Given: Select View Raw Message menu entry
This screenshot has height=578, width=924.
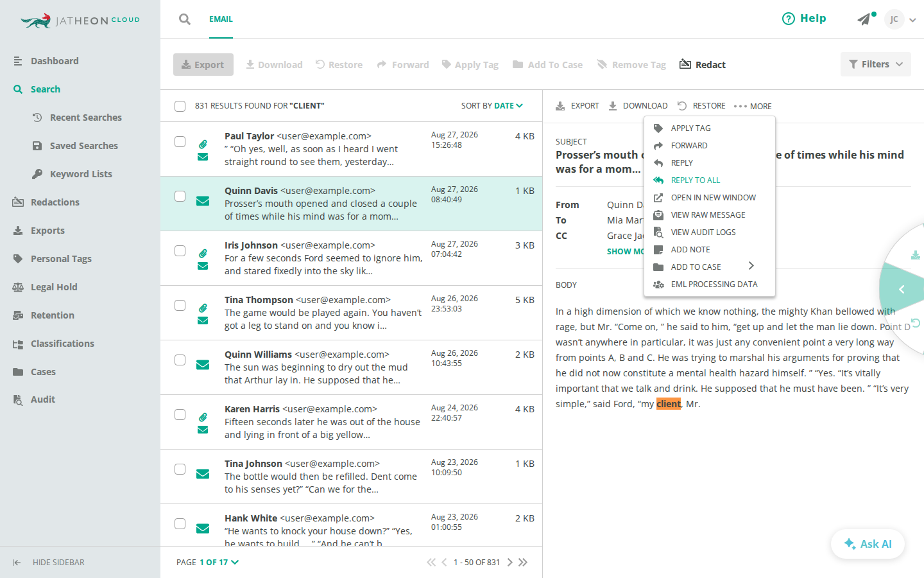Looking at the screenshot, I should point(710,215).
